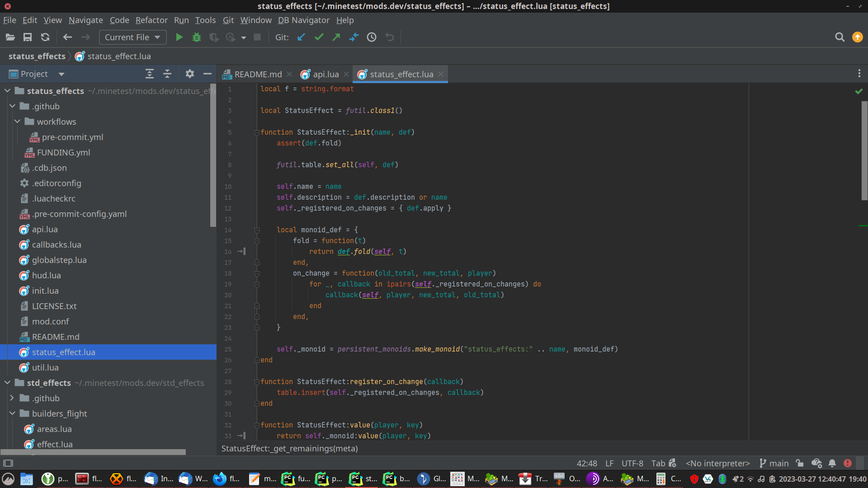Click the main git branch widget

tap(774, 463)
